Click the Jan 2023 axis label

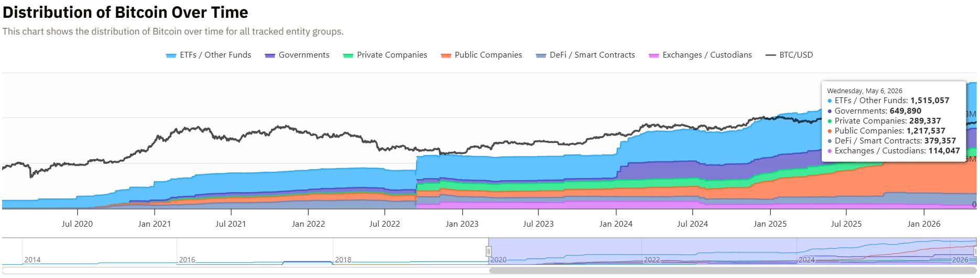point(461,224)
